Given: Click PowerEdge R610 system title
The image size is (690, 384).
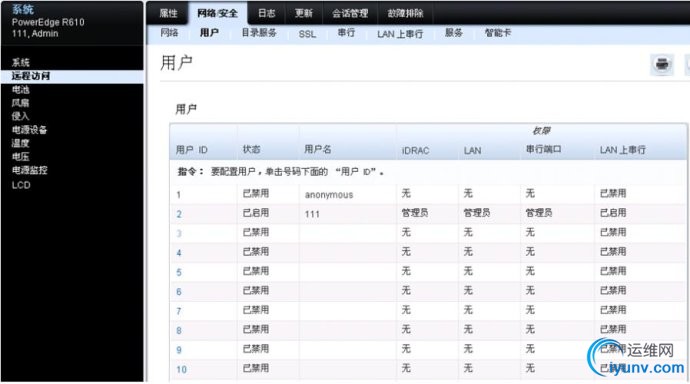Looking at the screenshot, I should [x=48, y=22].
